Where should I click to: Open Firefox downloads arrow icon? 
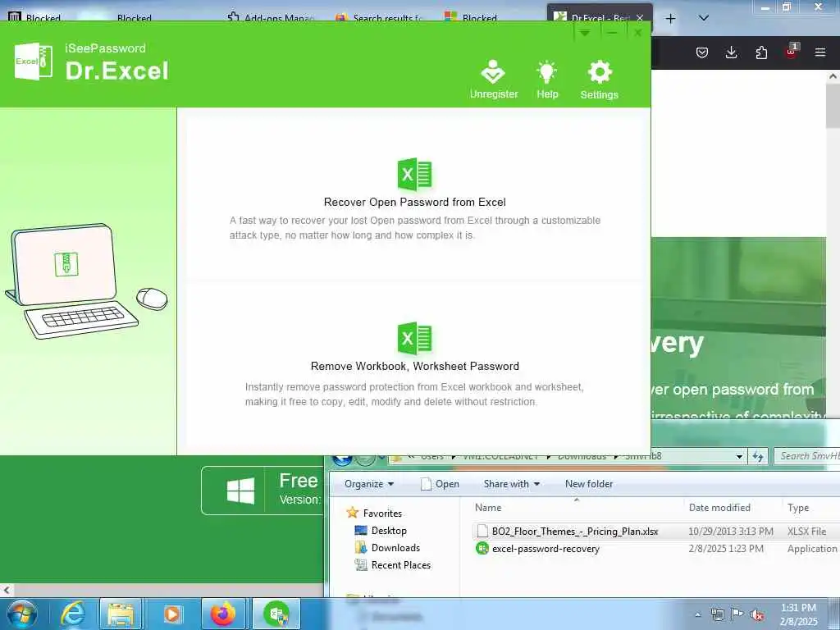[x=731, y=52]
